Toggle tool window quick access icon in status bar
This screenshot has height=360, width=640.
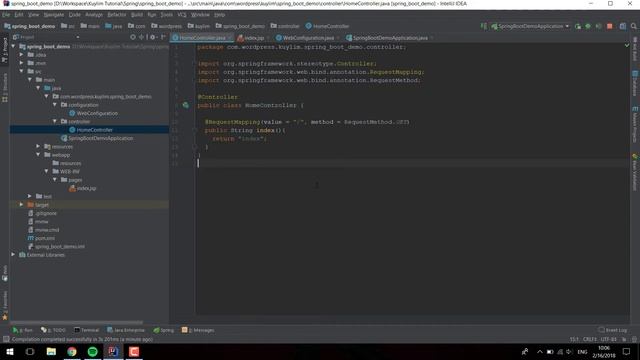6,339
